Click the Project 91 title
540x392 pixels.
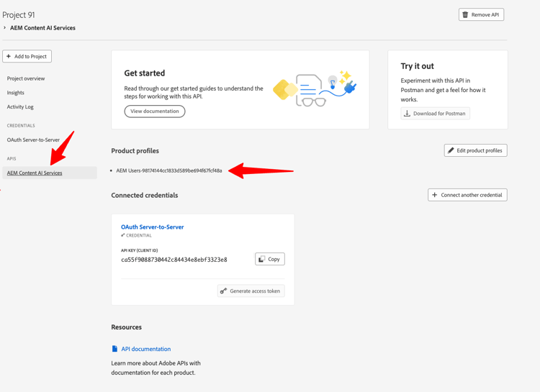19,15
